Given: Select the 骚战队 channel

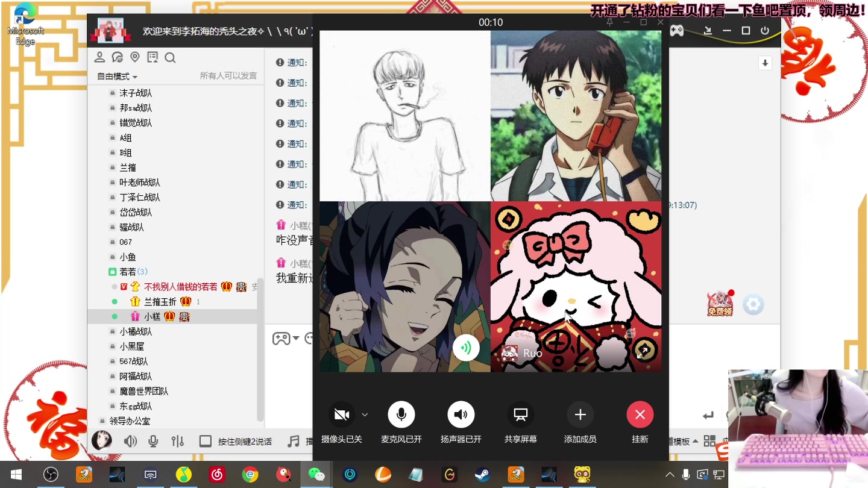Looking at the screenshot, I should coord(131,227).
